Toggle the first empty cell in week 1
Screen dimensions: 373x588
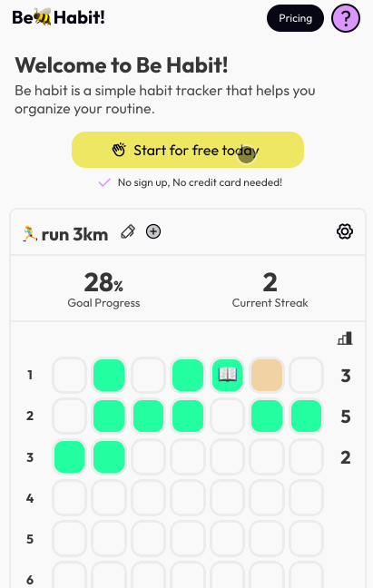pyautogui.click(x=69, y=375)
